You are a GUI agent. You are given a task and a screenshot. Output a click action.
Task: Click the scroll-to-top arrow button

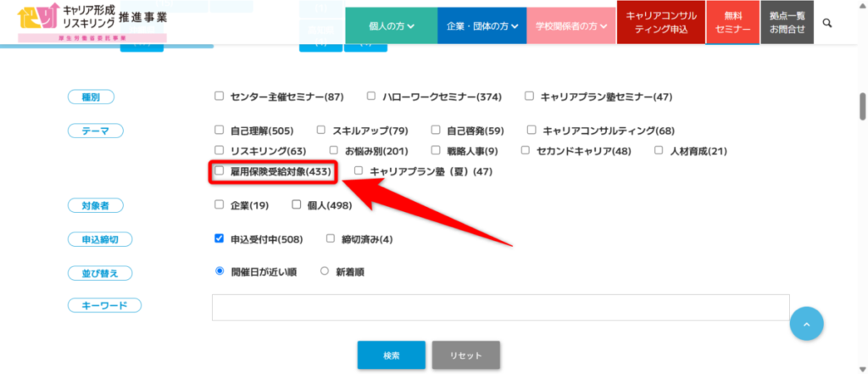pyautogui.click(x=807, y=323)
